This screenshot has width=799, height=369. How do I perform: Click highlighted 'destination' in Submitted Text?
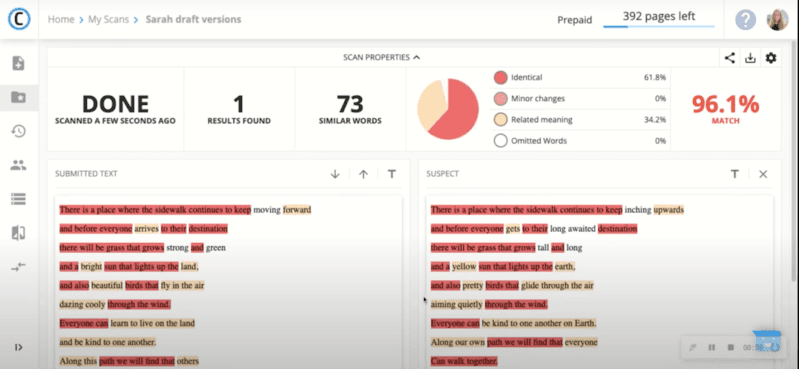pyautogui.click(x=208, y=229)
